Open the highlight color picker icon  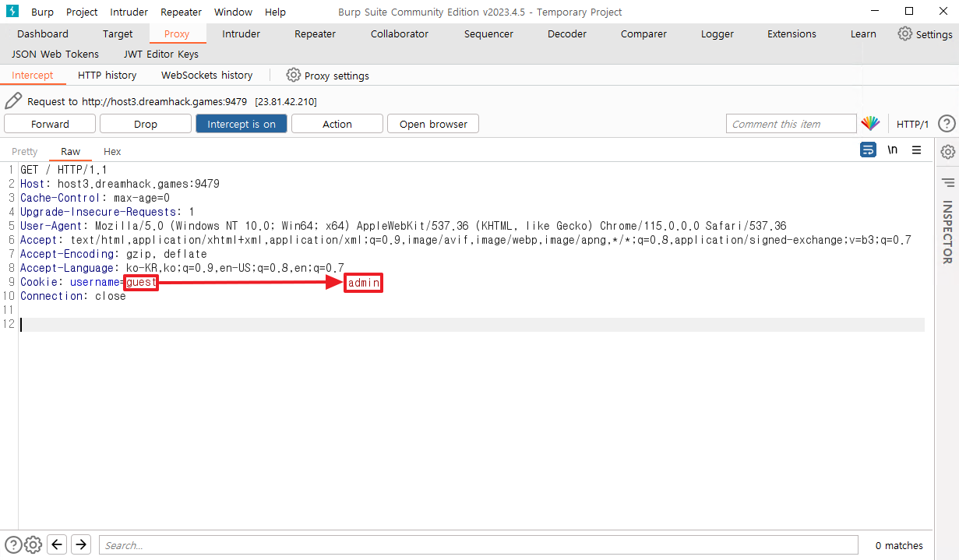click(x=870, y=124)
